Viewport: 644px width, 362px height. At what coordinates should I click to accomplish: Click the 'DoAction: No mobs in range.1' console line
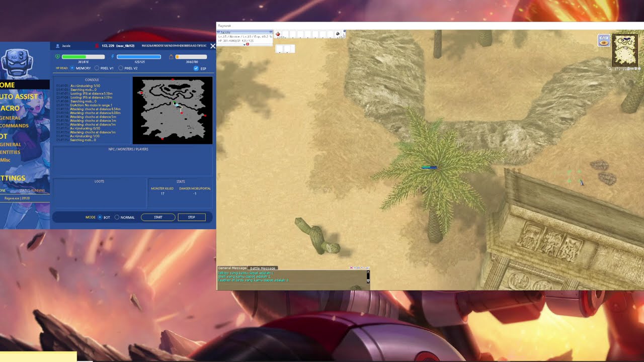coord(92,105)
